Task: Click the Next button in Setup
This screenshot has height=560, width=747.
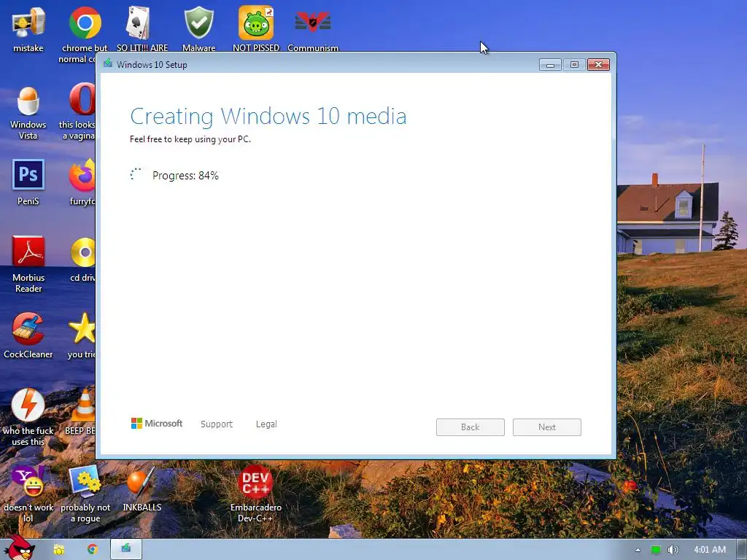Action: 547,427
